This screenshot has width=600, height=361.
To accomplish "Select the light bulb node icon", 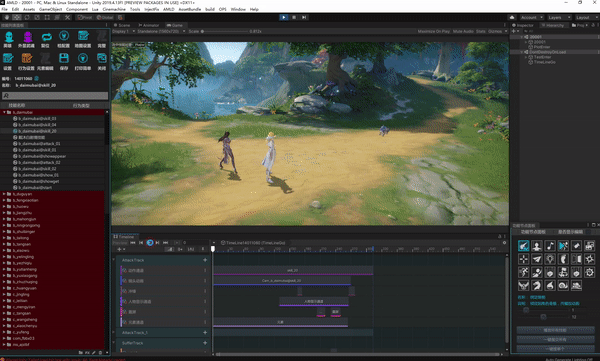I will (550, 259).
